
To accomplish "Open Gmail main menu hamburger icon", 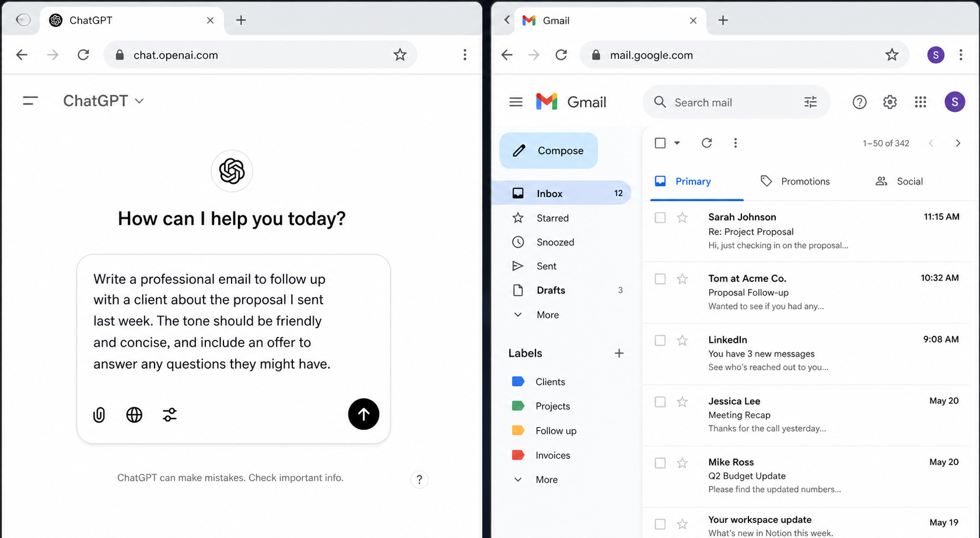I will pyautogui.click(x=516, y=102).
